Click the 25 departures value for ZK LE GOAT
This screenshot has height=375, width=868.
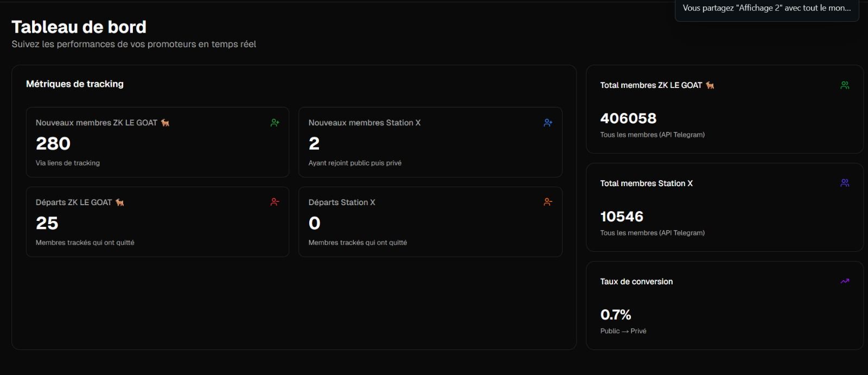pos(47,223)
